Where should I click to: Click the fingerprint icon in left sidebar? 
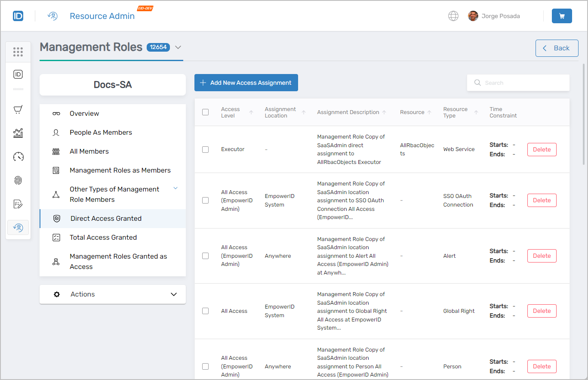(18, 180)
